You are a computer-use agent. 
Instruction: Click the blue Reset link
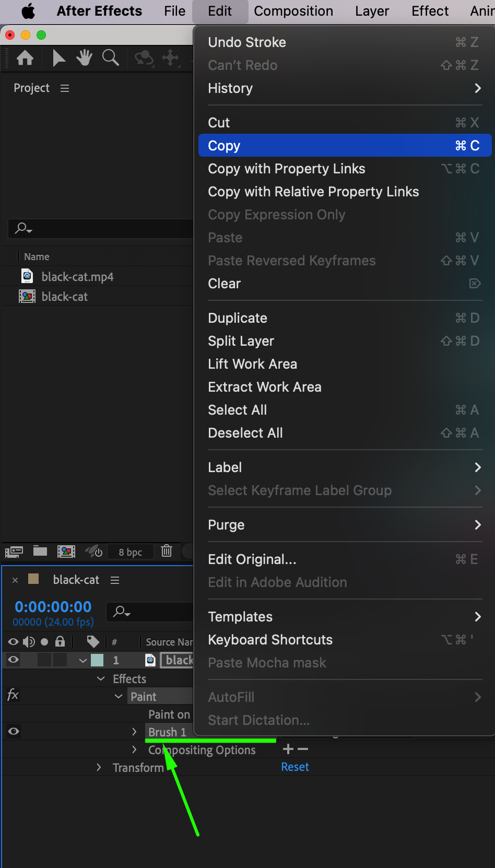(295, 767)
